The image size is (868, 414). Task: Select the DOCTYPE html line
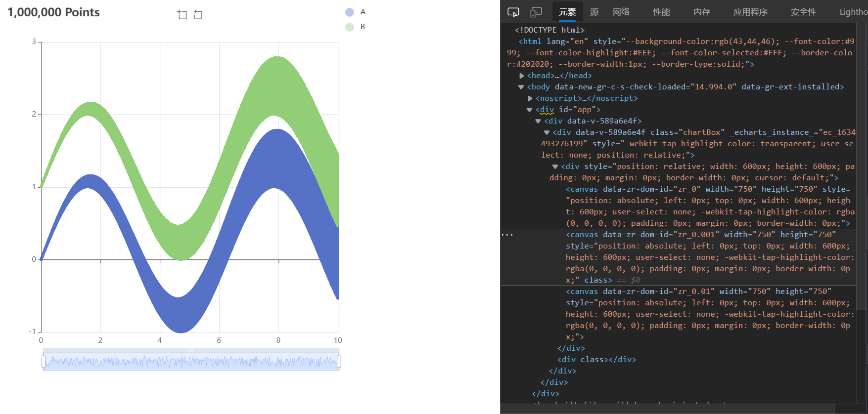pos(549,30)
